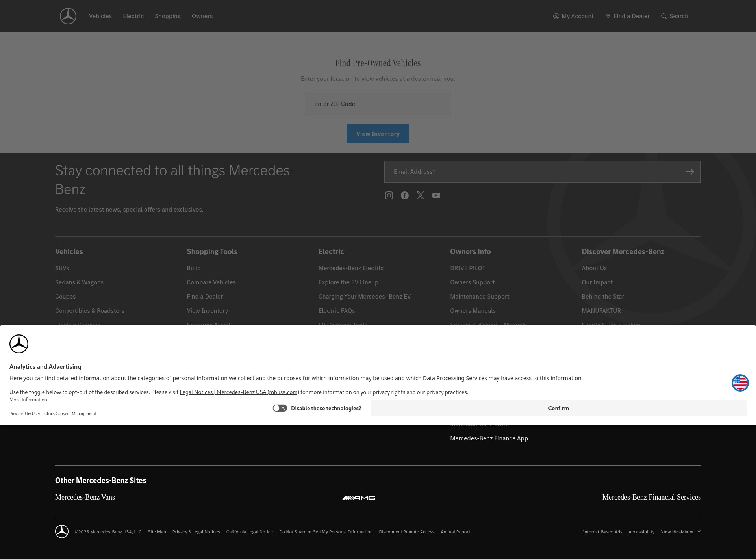Submit email with the arrow icon
Viewport: 756px width, 559px height.
[x=689, y=172]
